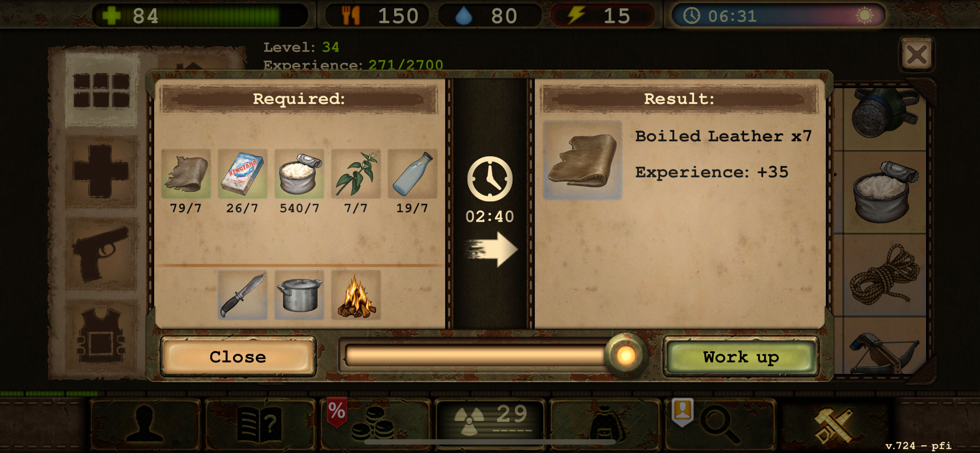
Task: Open the pistol weapons category tab
Action: 101,254
